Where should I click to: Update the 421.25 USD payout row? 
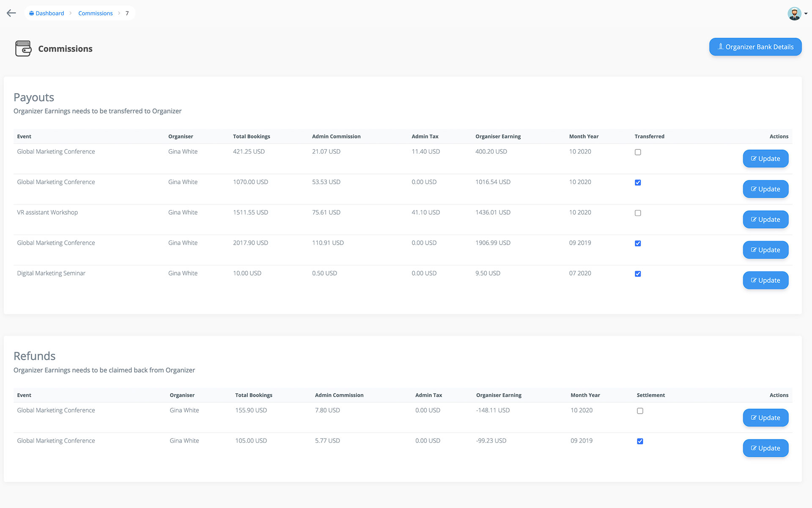tap(765, 159)
